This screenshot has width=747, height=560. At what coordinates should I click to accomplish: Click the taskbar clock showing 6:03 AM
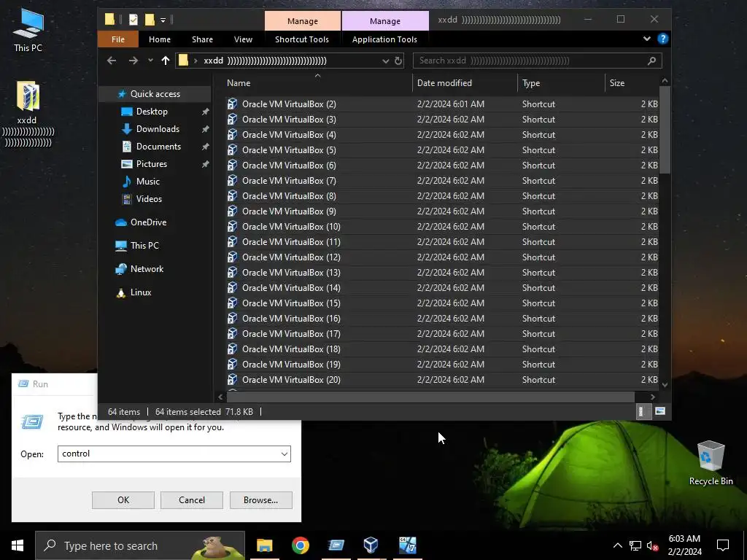point(684,545)
